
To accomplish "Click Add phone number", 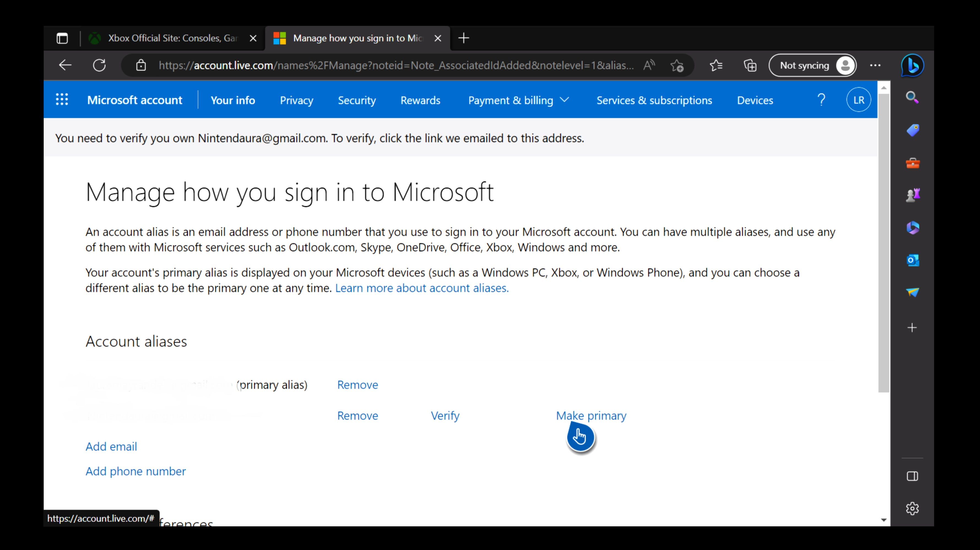I will [x=135, y=471].
